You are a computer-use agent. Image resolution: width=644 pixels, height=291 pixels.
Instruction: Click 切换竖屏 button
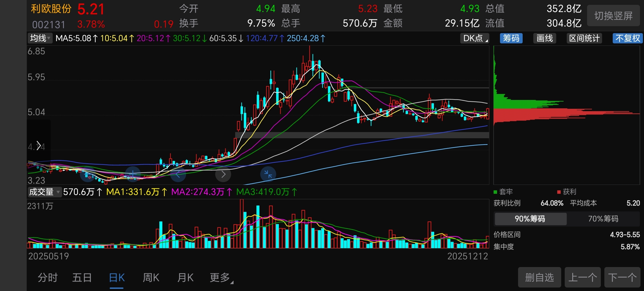[x=613, y=16]
